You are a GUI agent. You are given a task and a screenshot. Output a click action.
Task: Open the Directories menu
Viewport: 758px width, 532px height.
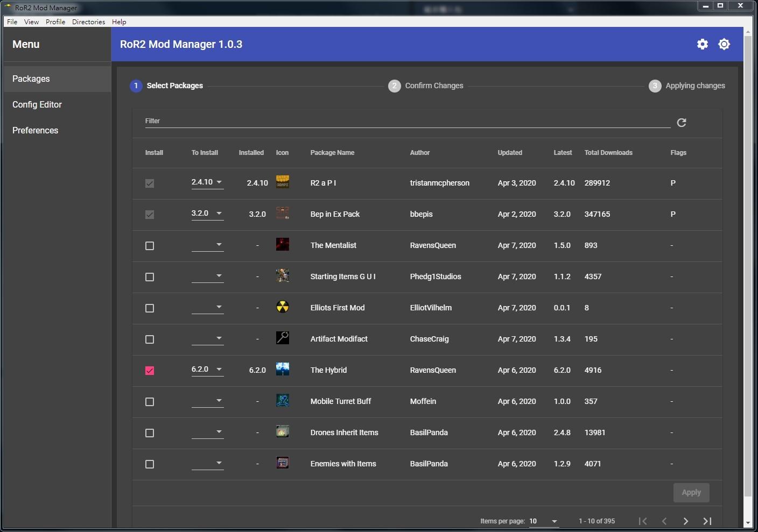(x=88, y=22)
